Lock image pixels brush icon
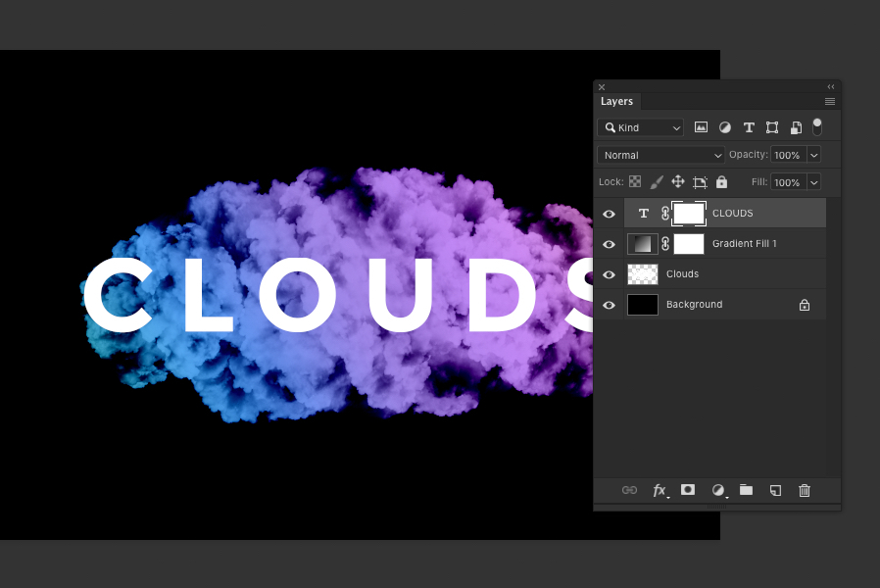 (x=656, y=181)
